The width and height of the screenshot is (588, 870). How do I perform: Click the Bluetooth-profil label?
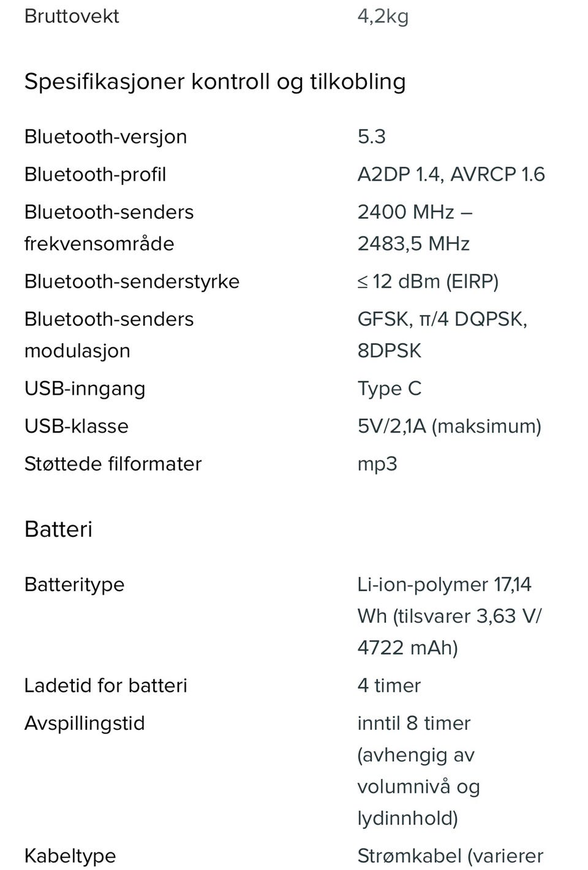coord(95,175)
